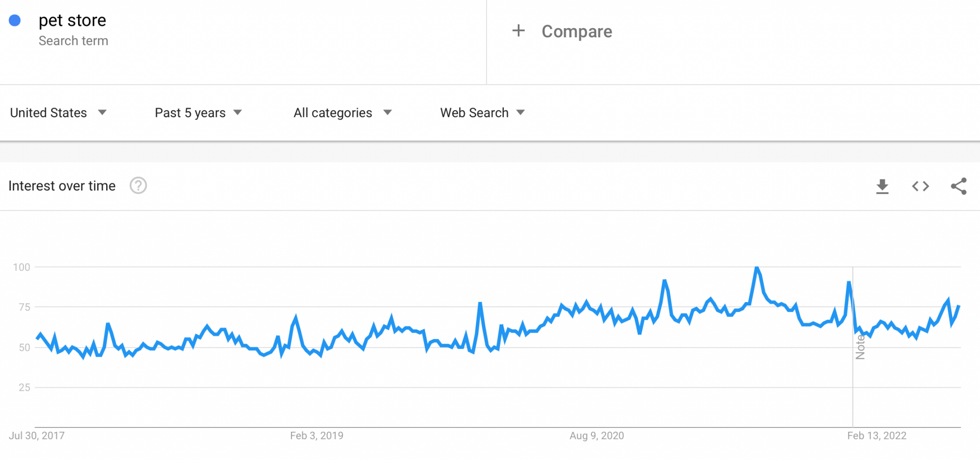Click the Interest over time heading
The image size is (980, 460).
(62, 186)
